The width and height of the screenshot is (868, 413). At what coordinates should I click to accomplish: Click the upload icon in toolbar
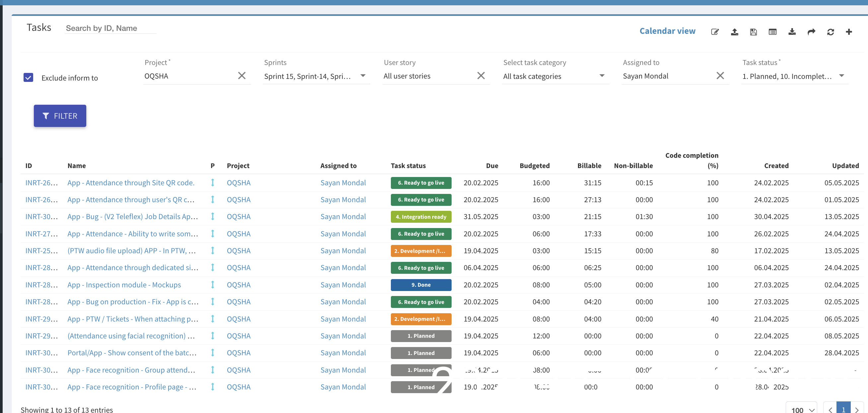pyautogui.click(x=734, y=31)
